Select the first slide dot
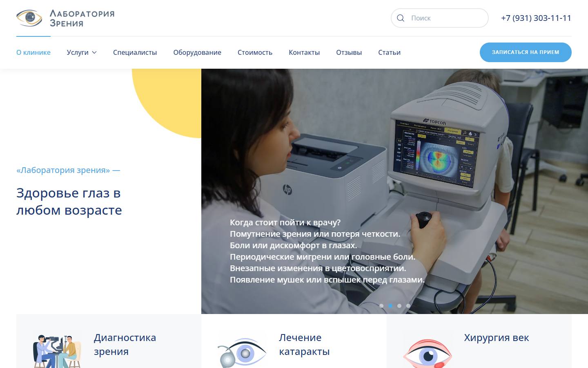The width and height of the screenshot is (588, 368). pos(381,306)
